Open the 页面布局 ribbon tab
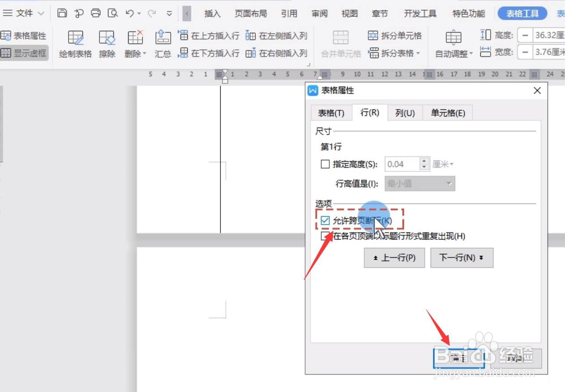Viewport: 565px width, 392px height. (x=250, y=13)
